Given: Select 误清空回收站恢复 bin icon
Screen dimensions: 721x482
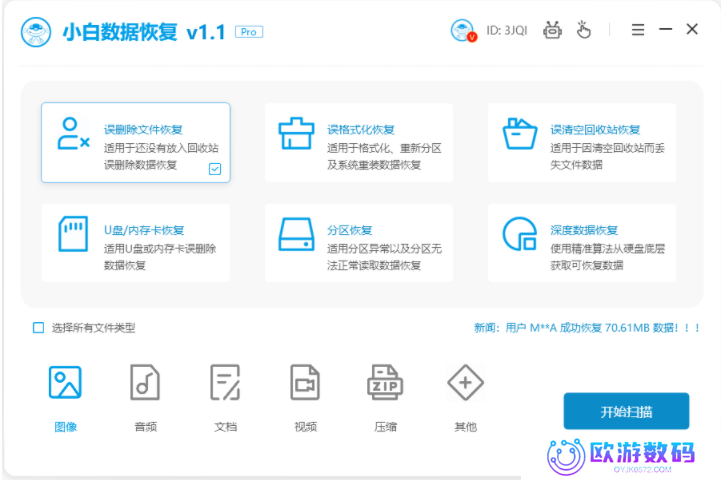Looking at the screenshot, I should pyautogui.click(x=520, y=134).
